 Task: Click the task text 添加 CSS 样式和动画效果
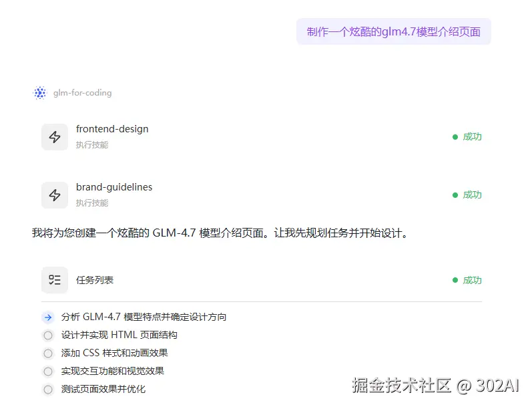pos(115,353)
